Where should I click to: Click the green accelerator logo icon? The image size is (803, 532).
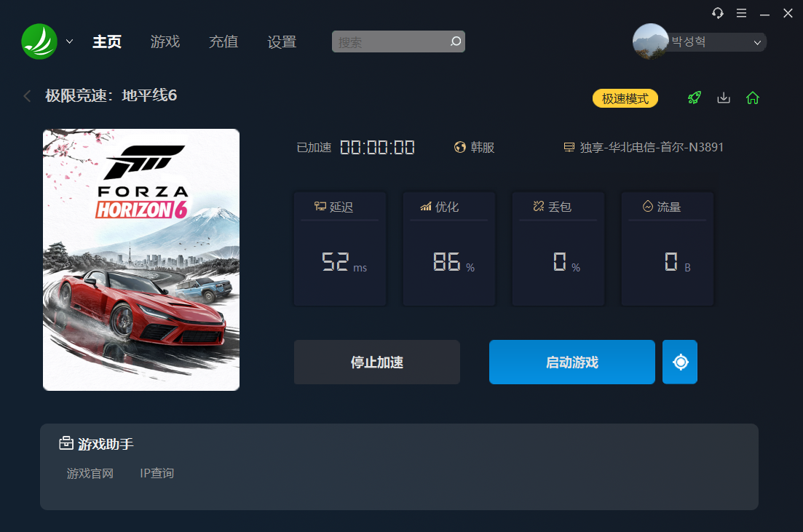click(39, 41)
